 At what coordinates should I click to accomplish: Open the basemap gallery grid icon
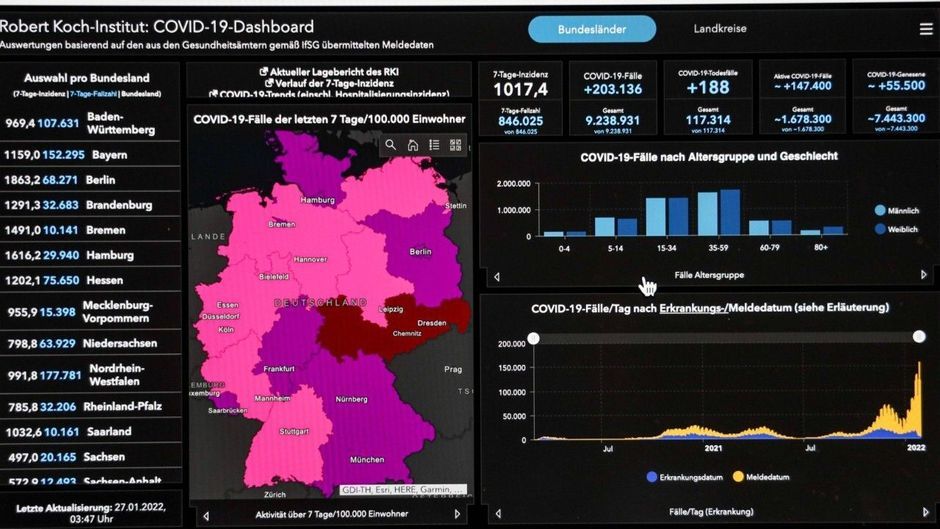click(456, 145)
